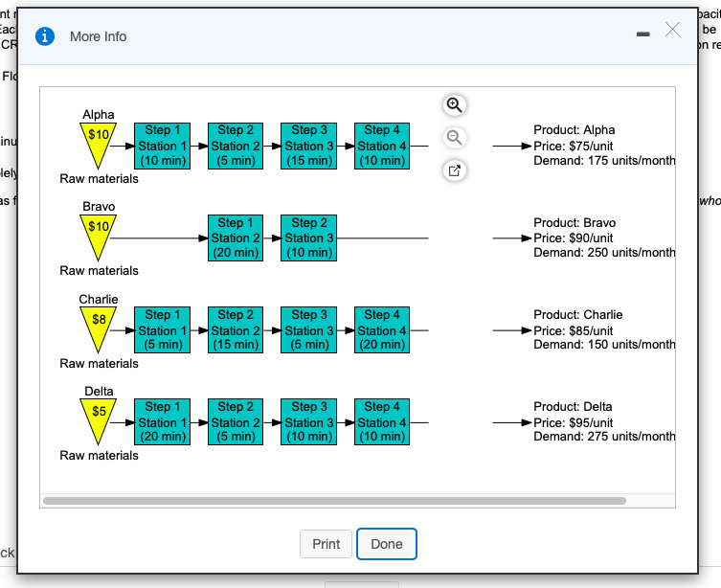The width and height of the screenshot is (721, 588).
Task: Select Delta Step 2 Station 2 box
Action: [236, 422]
